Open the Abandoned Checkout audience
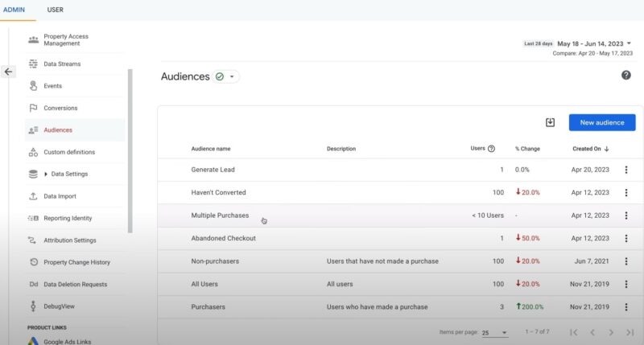The width and height of the screenshot is (644, 345). (x=223, y=238)
